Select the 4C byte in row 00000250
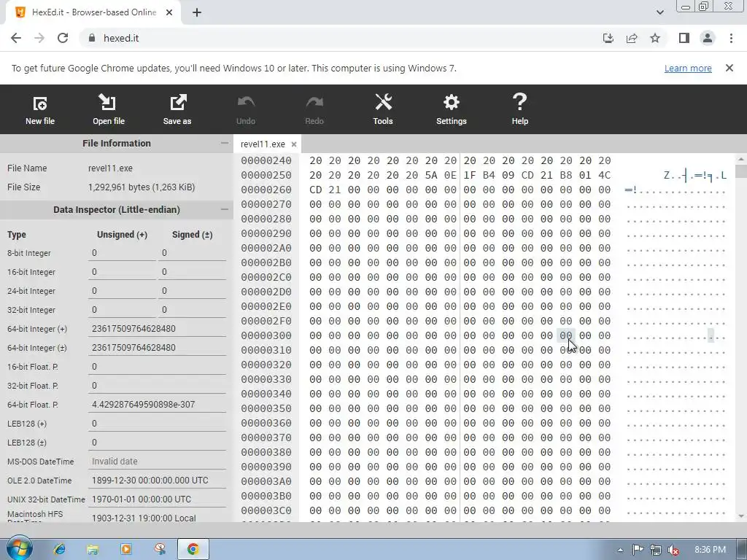This screenshot has width=747, height=560. [x=605, y=175]
